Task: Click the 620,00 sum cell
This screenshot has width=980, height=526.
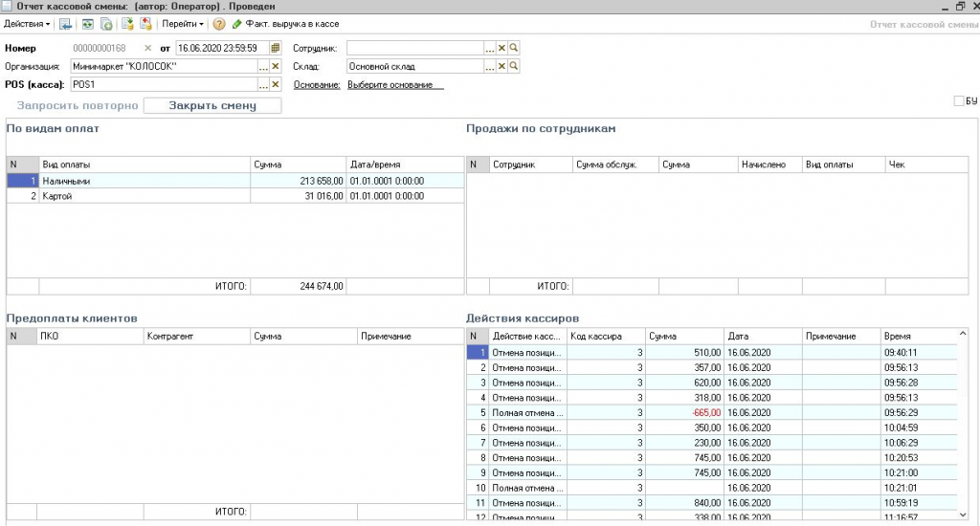Action: point(684,383)
